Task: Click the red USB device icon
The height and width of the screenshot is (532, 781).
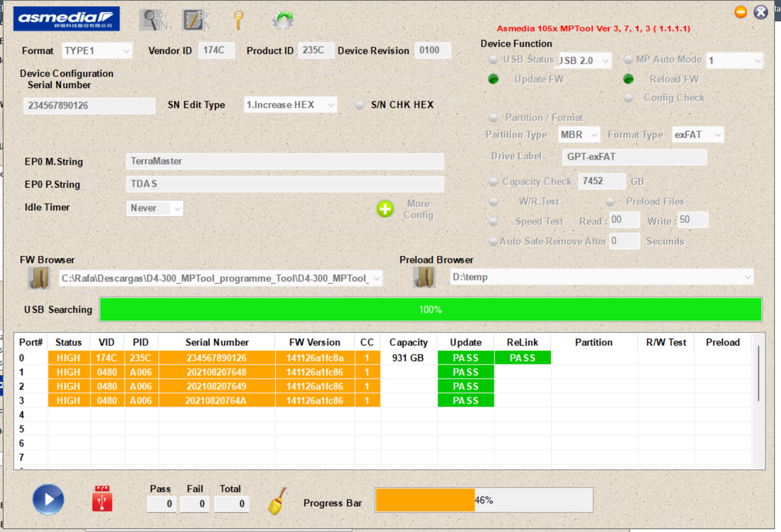Action: click(x=102, y=498)
